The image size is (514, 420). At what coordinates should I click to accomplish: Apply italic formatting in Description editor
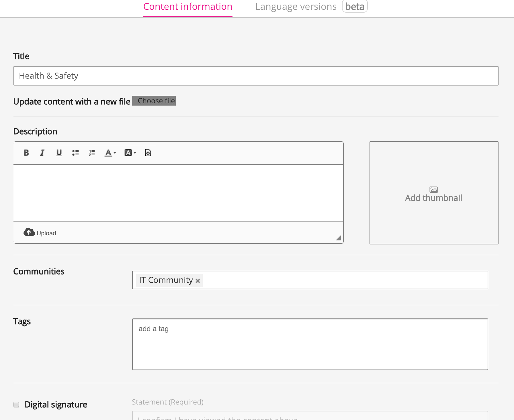pos(42,153)
